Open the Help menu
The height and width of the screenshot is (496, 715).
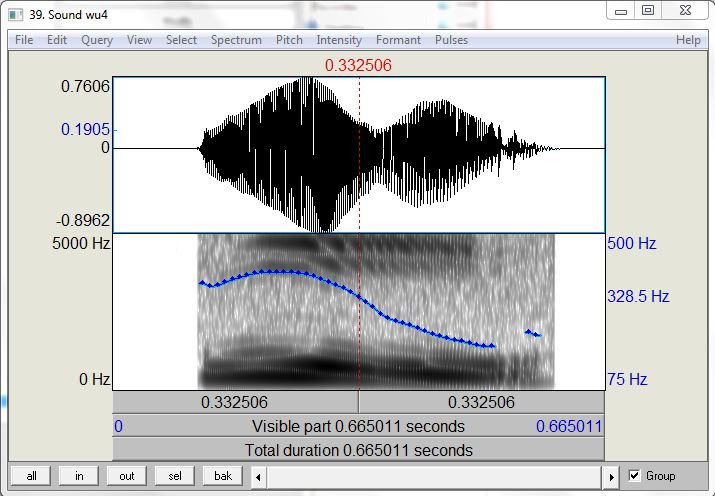point(688,40)
